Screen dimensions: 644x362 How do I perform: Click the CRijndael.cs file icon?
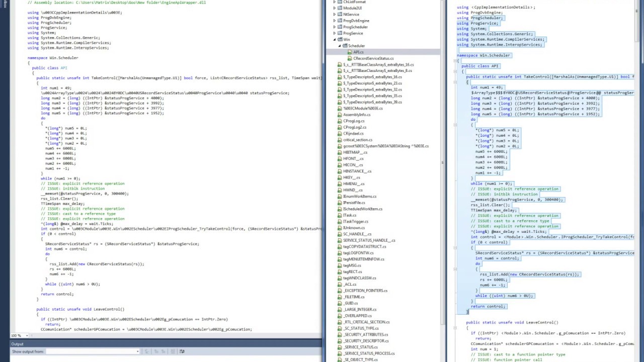(x=340, y=134)
